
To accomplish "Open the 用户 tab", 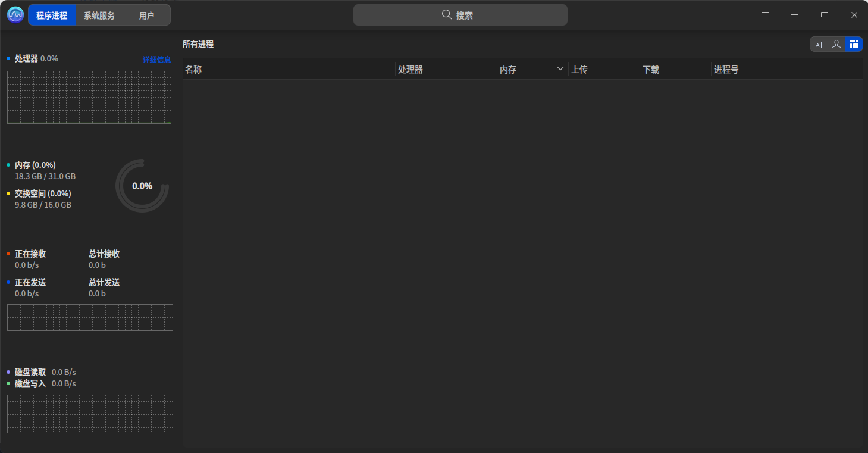I will [x=146, y=15].
